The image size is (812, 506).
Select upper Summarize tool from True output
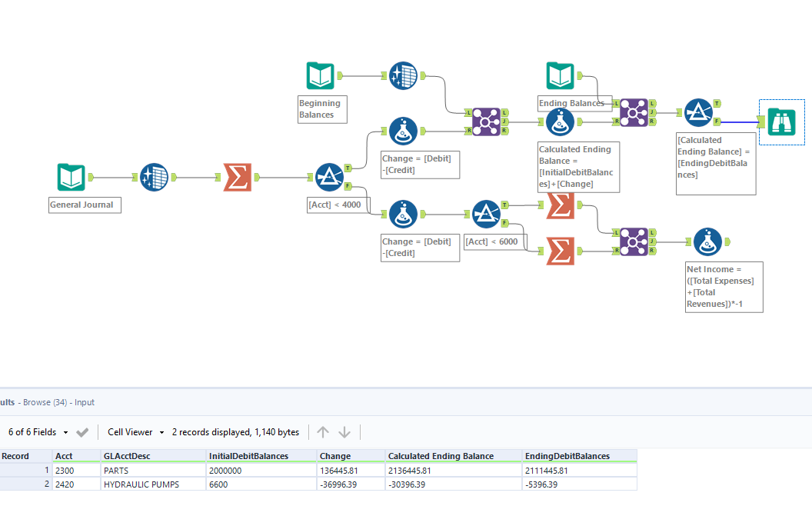561,205
